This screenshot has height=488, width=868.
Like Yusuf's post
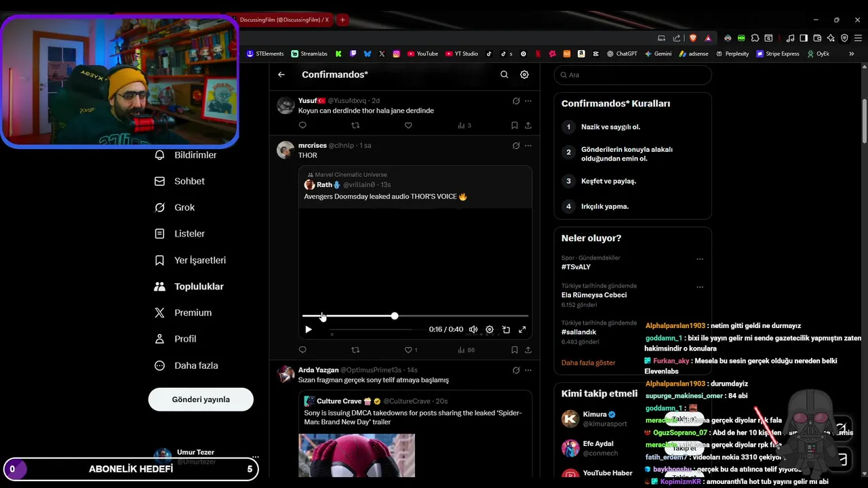(408, 125)
